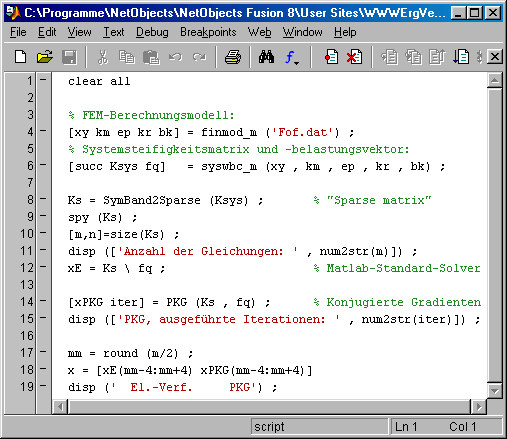This screenshot has width=507, height=439.
Task: Place cursor on 'clear all' line
Action: point(99,81)
